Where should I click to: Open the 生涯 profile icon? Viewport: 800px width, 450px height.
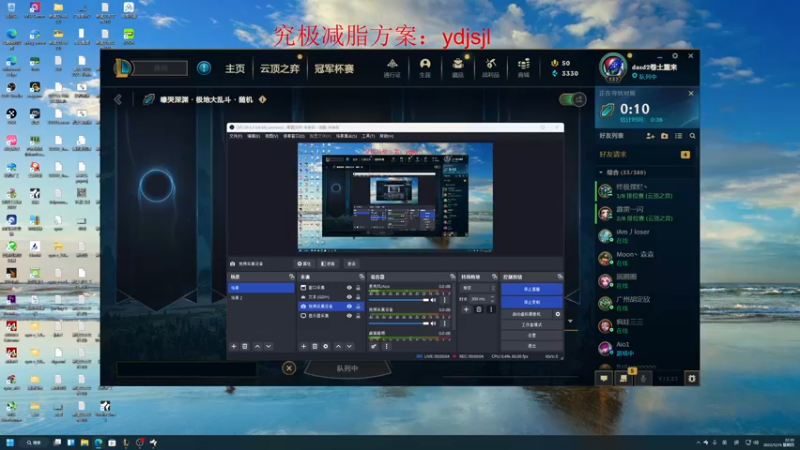425,68
